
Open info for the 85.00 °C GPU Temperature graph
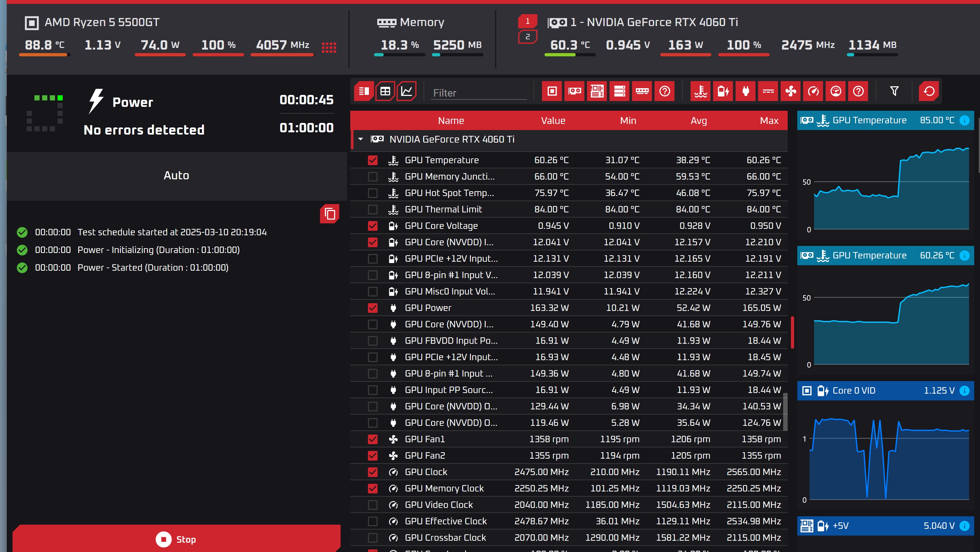[965, 120]
